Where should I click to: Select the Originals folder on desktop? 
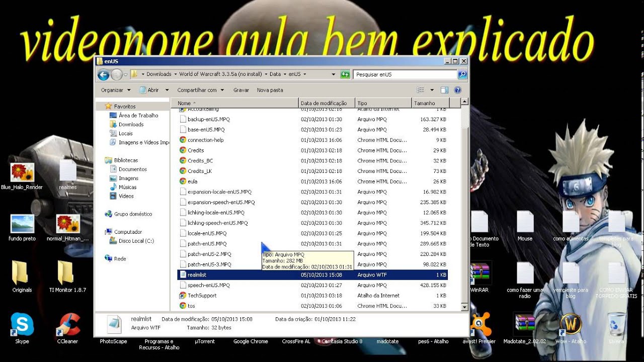tap(22, 277)
